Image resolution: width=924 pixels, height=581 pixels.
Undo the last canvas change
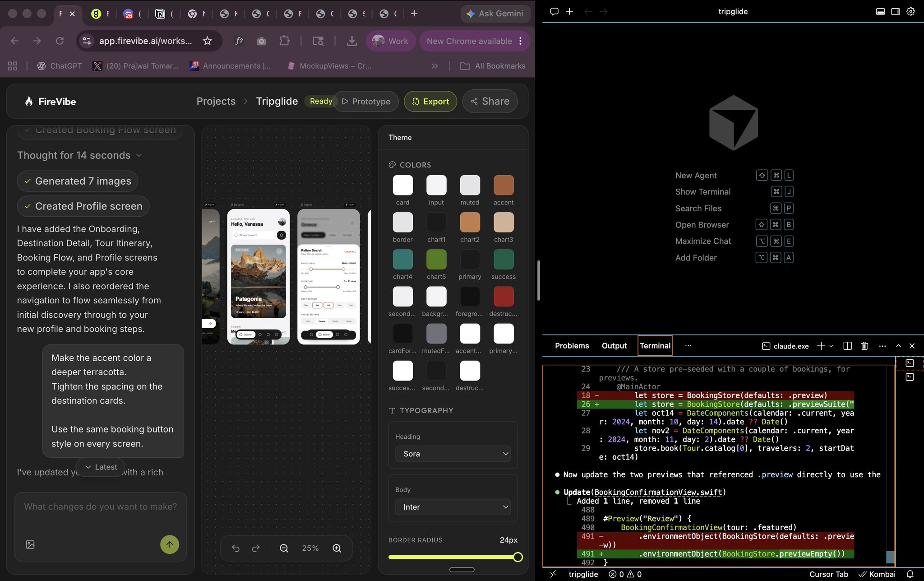236,548
